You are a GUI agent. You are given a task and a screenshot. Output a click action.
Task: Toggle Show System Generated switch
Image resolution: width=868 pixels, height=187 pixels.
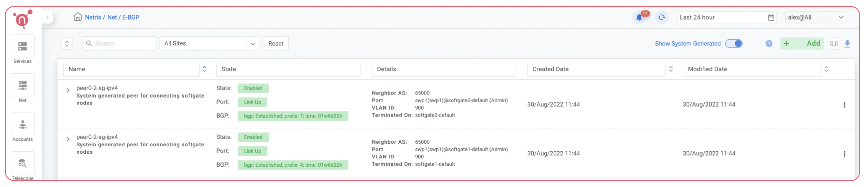[x=734, y=44]
